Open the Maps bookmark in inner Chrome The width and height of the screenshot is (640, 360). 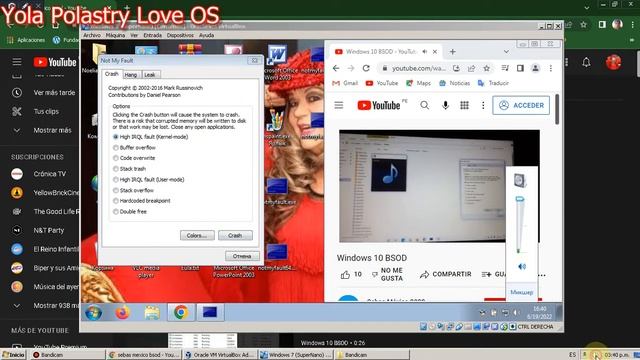pyautogui.click(x=418, y=83)
